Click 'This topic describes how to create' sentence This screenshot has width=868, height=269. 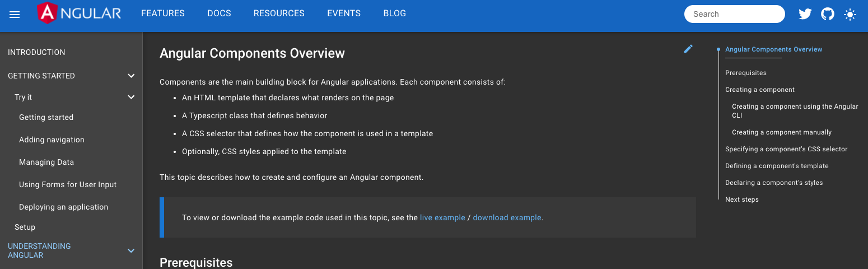point(291,177)
